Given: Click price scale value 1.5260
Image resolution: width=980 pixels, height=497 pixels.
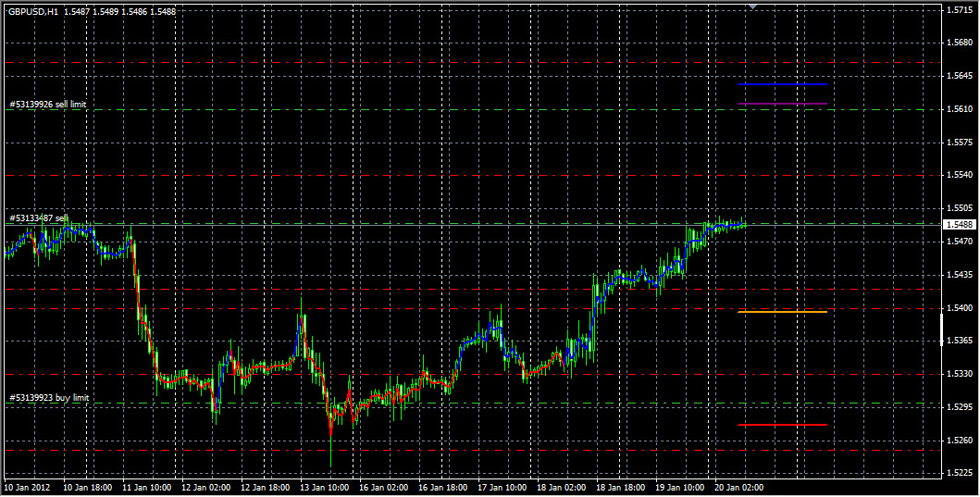Looking at the screenshot, I should [x=960, y=441].
